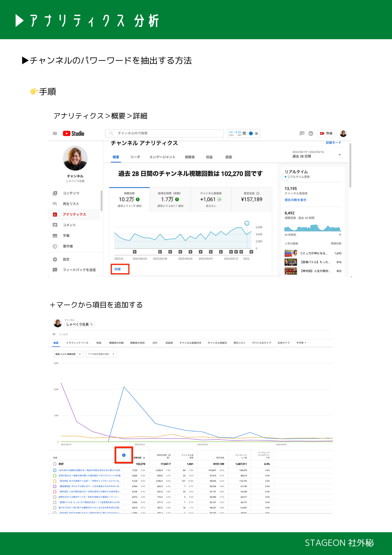Switch to the リーチ tab
Screen dimensions: 392x555
click(x=135, y=157)
